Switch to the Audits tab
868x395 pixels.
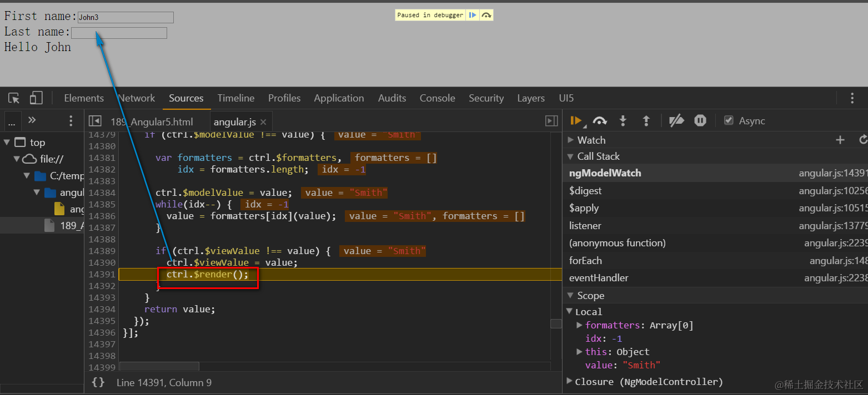[x=392, y=98]
